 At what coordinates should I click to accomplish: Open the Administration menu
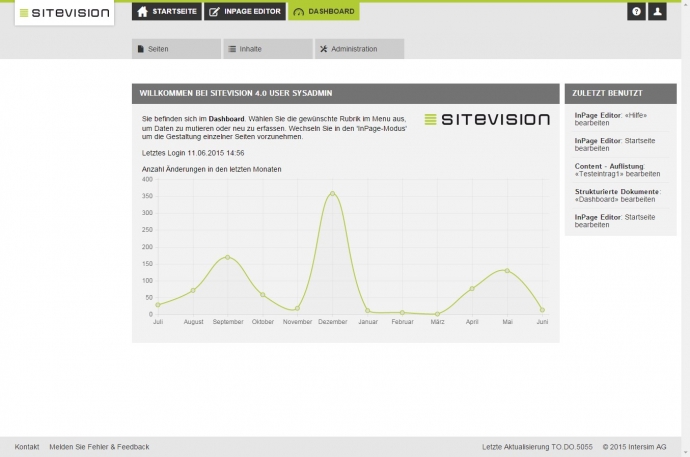(x=360, y=49)
